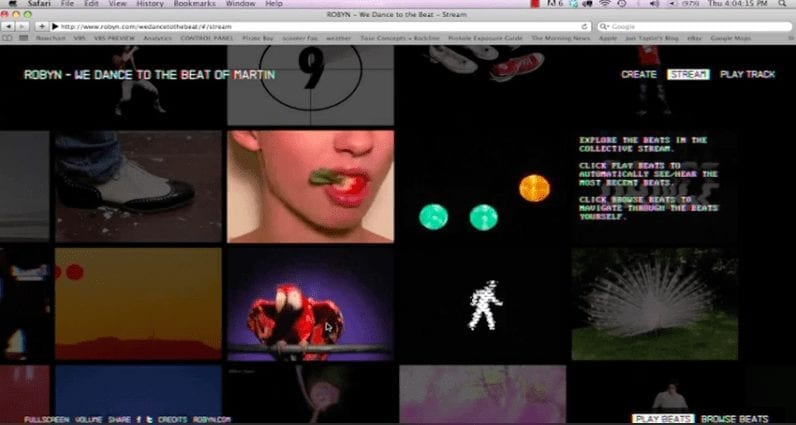Open the CONTROL PANEL bookmark
Image resolution: width=796 pixels, height=425 pixels.
click(x=207, y=38)
